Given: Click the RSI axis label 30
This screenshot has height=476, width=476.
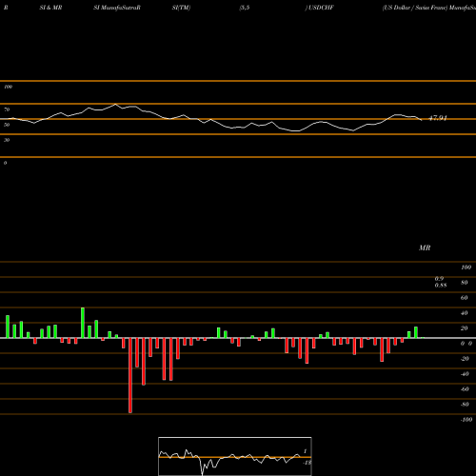Looking at the screenshot, I should (x=7, y=140).
